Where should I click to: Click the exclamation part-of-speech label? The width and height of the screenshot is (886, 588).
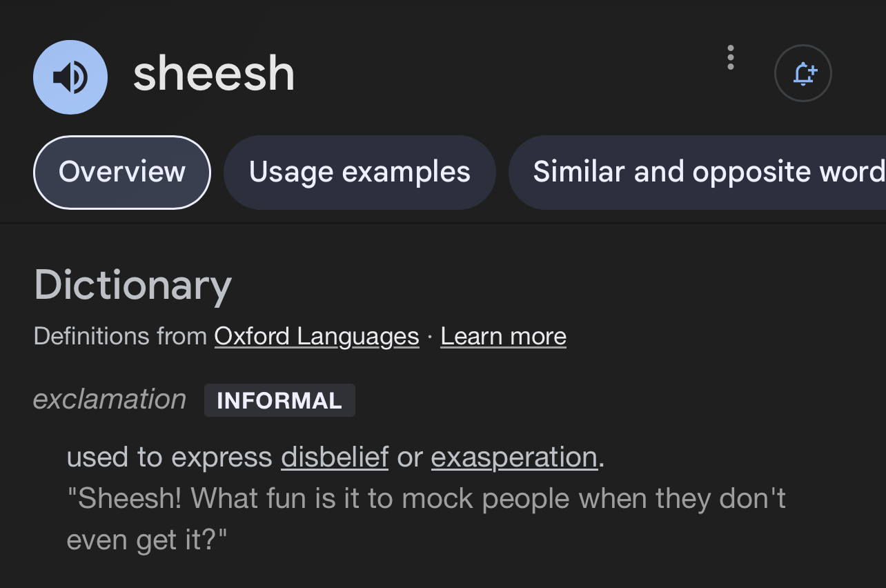[110, 399]
